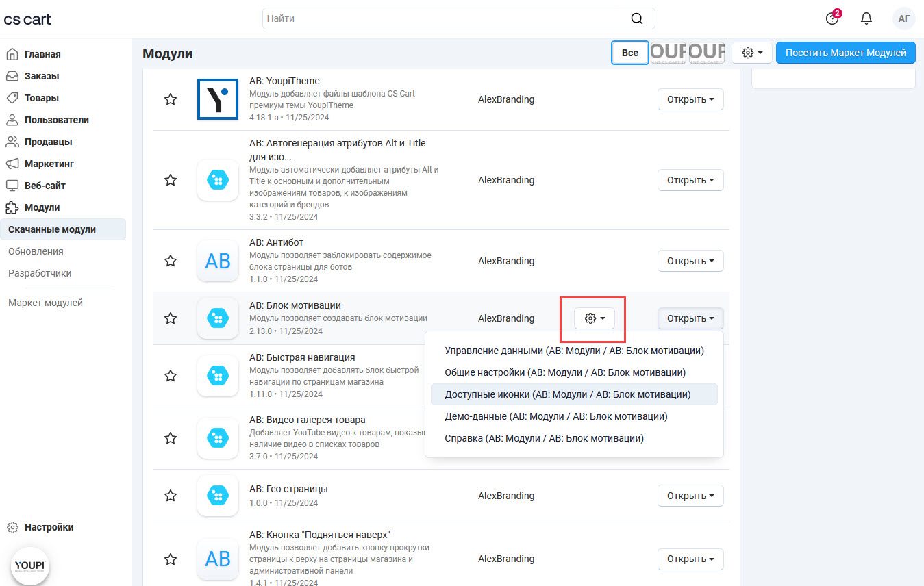Screen dimensions: 924x586
Task: Open the help icon with badge
Action: [x=832, y=18]
